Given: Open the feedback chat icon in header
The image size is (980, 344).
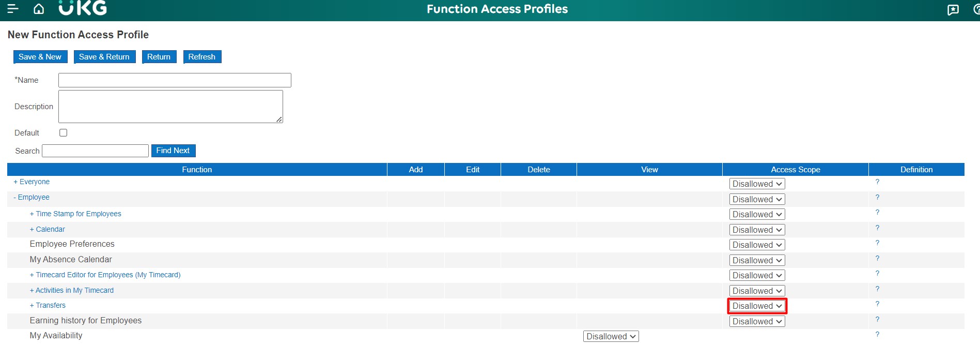Looking at the screenshot, I should click(x=953, y=10).
